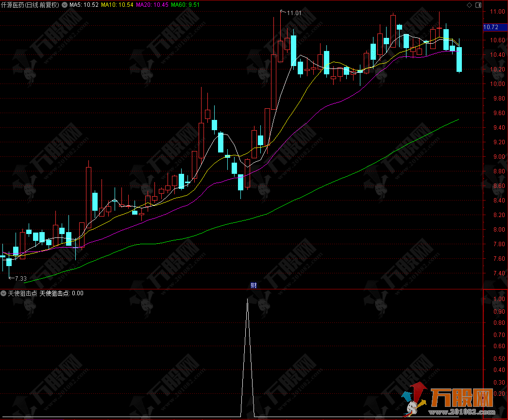508x420 pixels.
Task: Click the green MA60 legend label
Action: click(186, 5)
